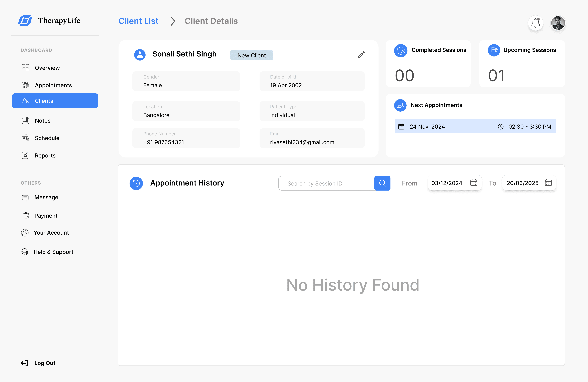Click the TherapyLife logo icon

(25, 21)
